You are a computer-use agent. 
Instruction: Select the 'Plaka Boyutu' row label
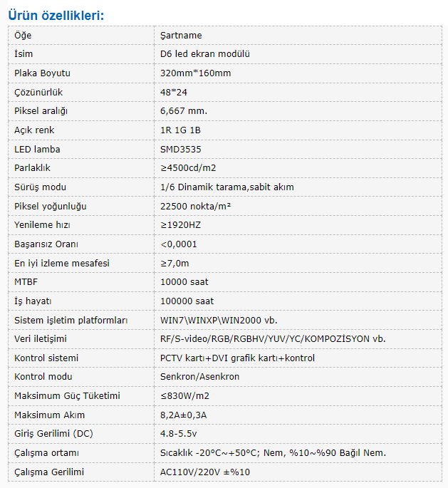point(42,73)
